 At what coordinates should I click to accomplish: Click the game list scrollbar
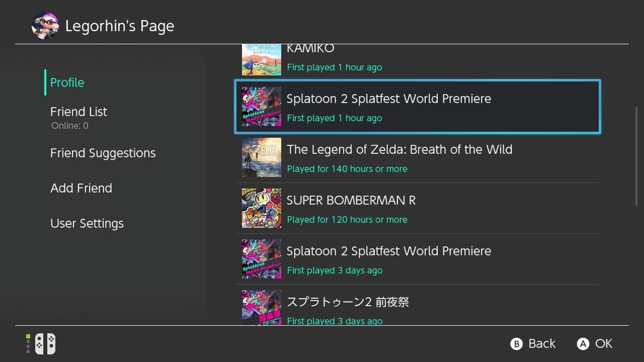[x=636, y=156]
